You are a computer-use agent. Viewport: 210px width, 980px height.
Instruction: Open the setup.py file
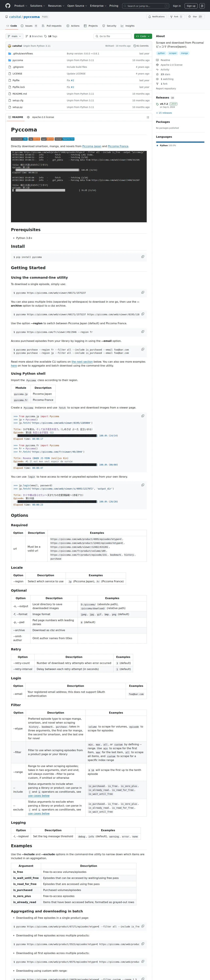[x=17, y=107]
